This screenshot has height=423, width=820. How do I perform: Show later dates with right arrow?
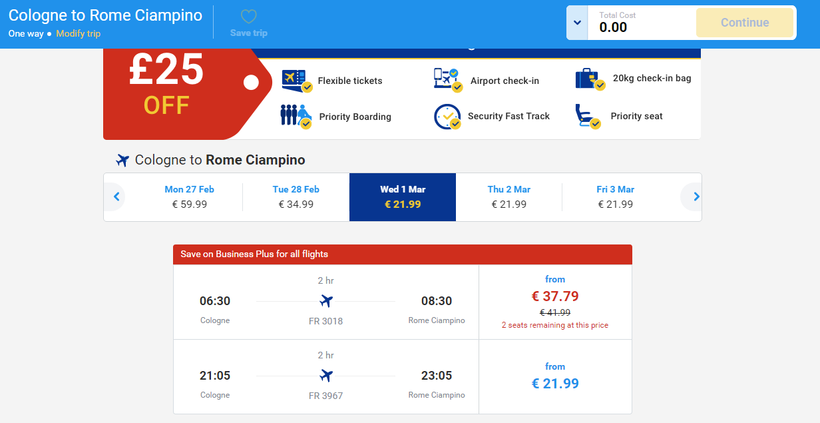(688, 197)
